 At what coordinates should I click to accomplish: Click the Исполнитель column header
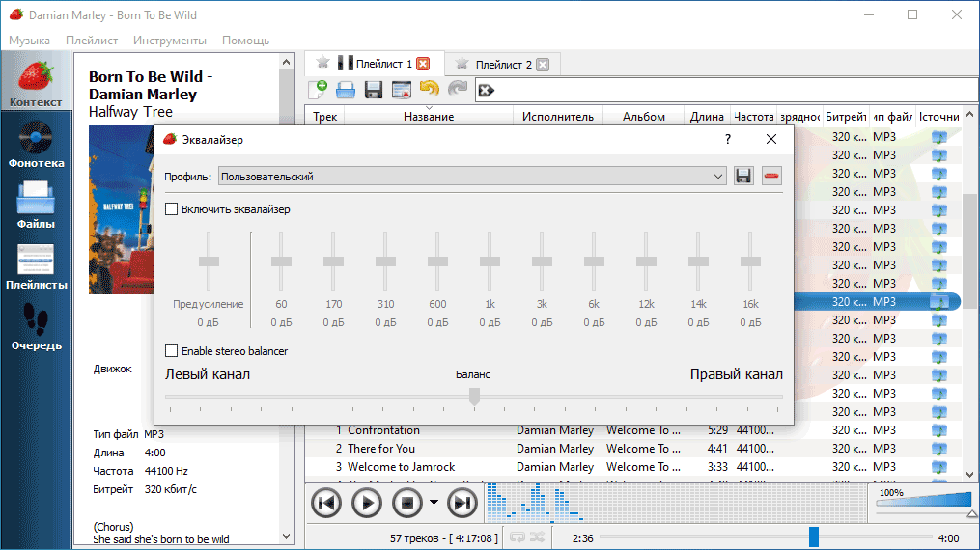click(x=558, y=116)
